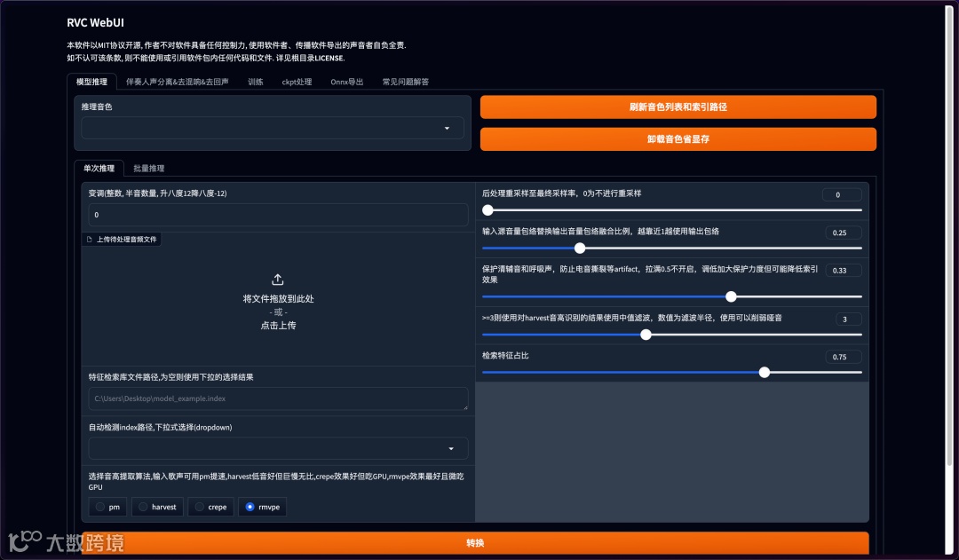This screenshot has width=959, height=560.
Task: Open the ckpt处理 tab
Action: pos(297,82)
